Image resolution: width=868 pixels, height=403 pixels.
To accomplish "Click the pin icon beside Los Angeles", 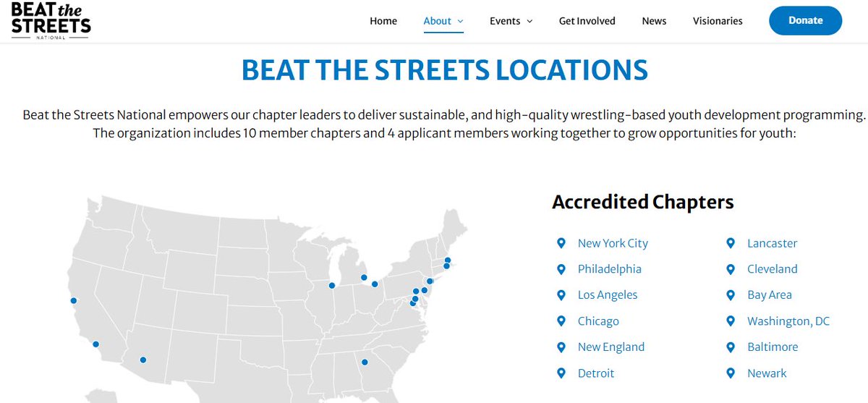I will pos(561,295).
